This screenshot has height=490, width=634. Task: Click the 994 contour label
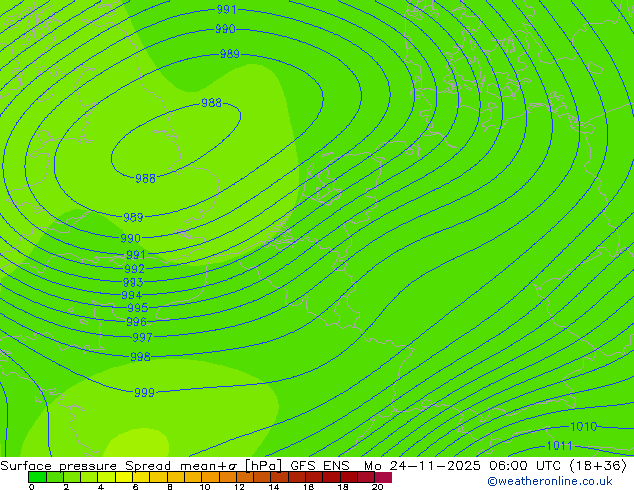pos(131,295)
